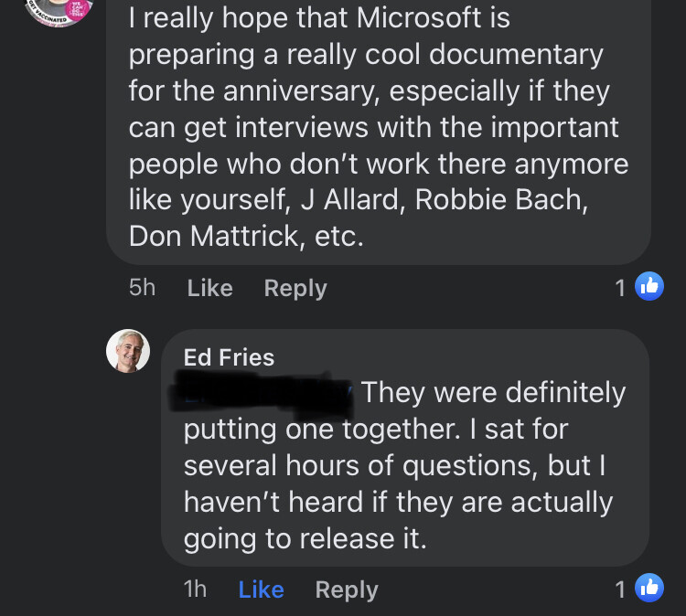View reaction count beside first comment's thumbs-up
The height and width of the screenshot is (616, 686).
click(x=620, y=288)
